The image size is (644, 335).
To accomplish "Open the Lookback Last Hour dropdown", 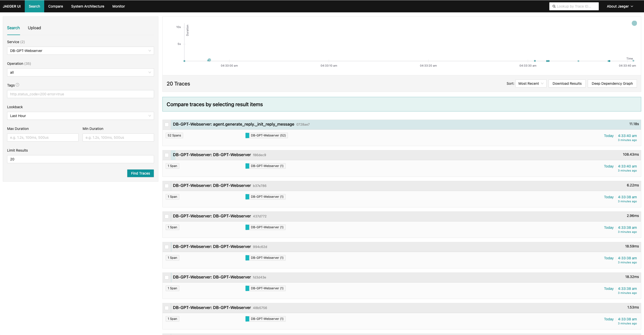I will click(x=80, y=116).
